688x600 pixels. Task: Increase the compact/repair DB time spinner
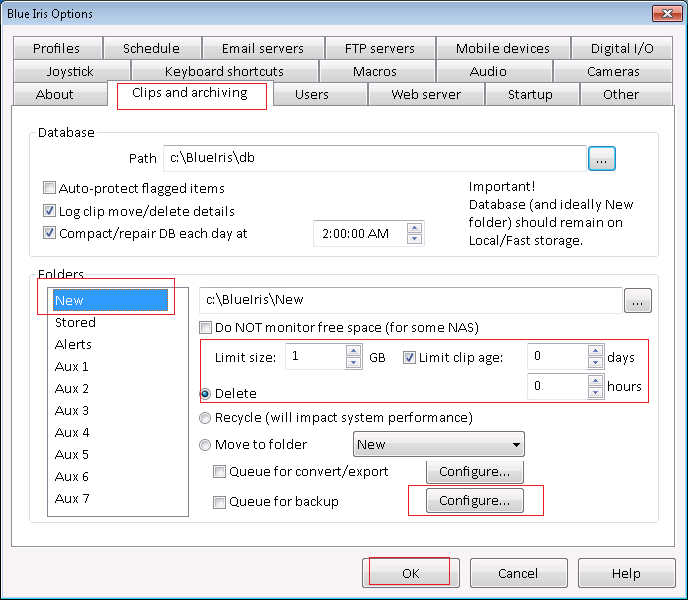[x=415, y=228]
